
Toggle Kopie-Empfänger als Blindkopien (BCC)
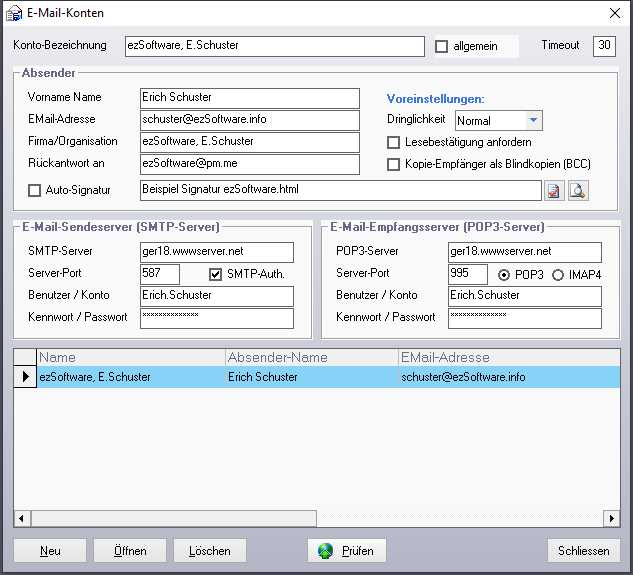click(x=394, y=164)
